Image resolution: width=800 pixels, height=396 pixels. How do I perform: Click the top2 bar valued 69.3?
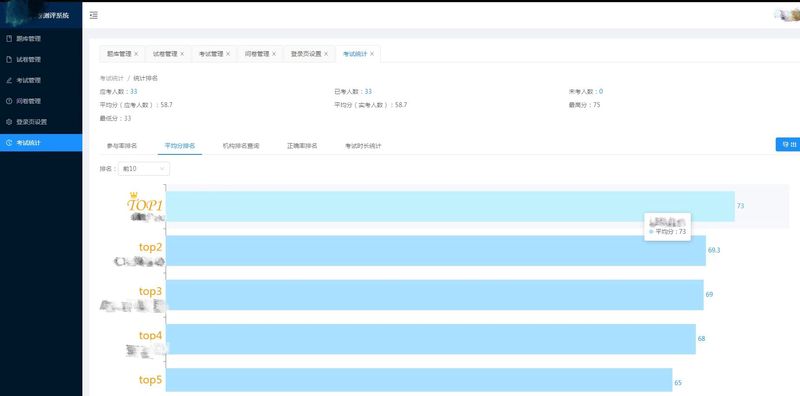point(436,251)
